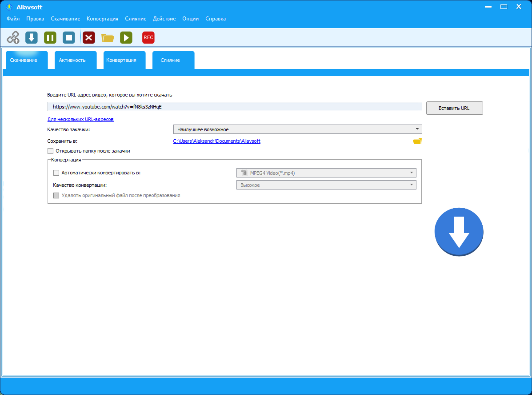The width and height of the screenshot is (532, 395).
Task: Toggle 'Удалять оригинальный файл после преобразования' checkbox
Action: point(56,195)
